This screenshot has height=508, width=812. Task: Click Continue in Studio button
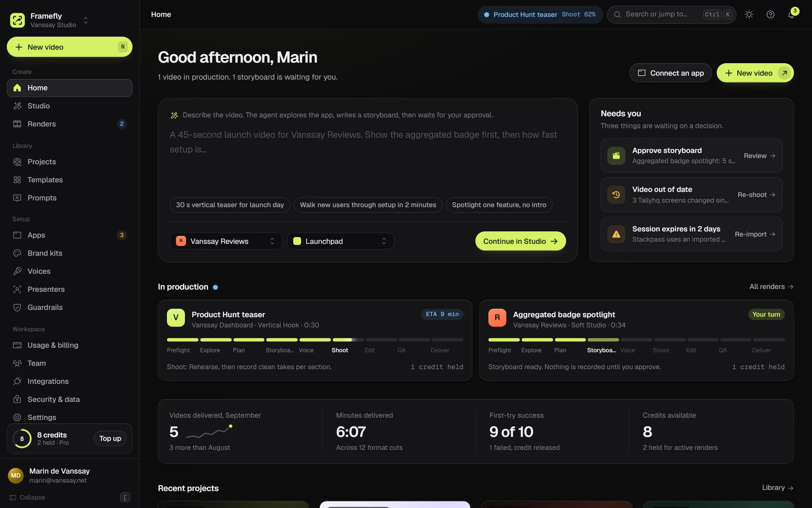coord(520,241)
